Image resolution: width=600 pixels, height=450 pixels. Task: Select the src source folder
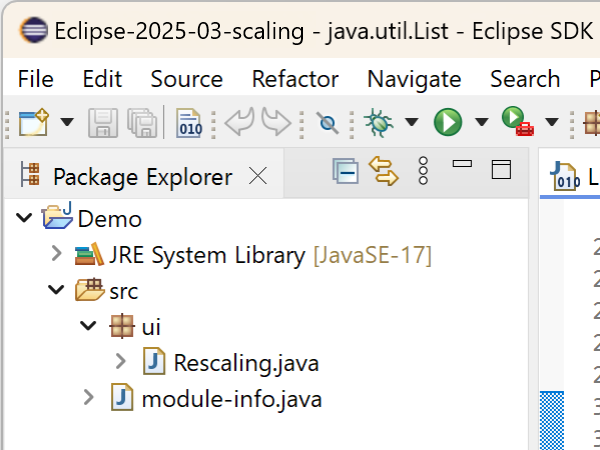point(123,292)
